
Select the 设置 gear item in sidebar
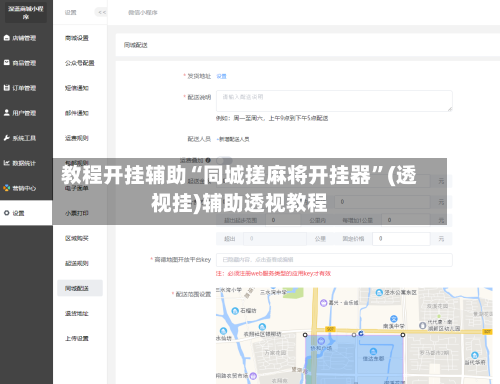click(x=26, y=213)
